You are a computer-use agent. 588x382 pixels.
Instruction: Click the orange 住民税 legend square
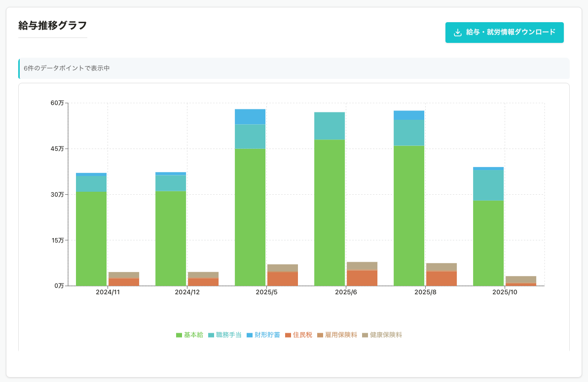[x=288, y=335]
